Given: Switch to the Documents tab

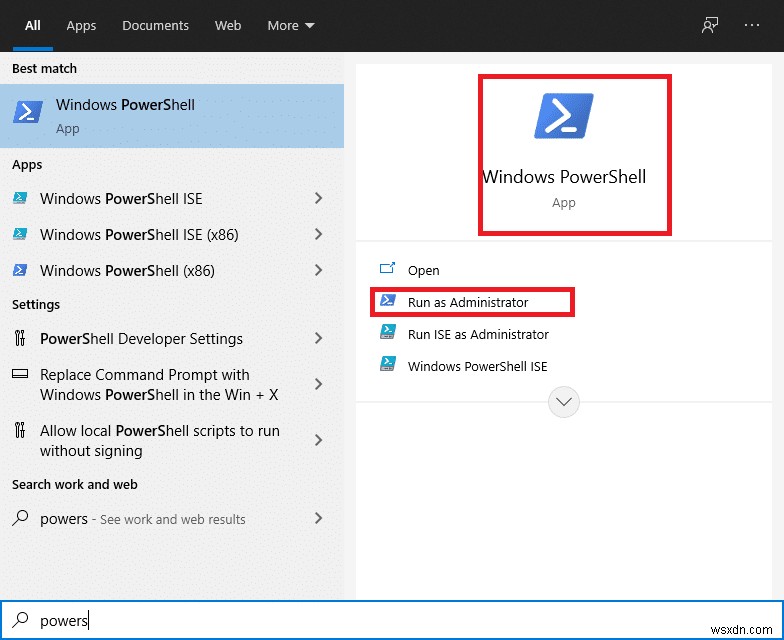Looking at the screenshot, I should pyautogui.click(x=155, y=25).
